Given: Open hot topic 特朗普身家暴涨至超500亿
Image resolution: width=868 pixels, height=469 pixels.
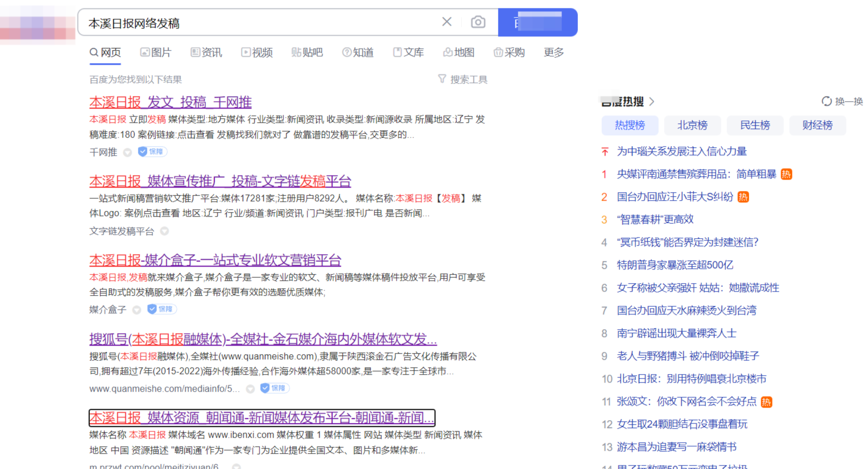Looking at the screenshot, I should tap(675, 265).
